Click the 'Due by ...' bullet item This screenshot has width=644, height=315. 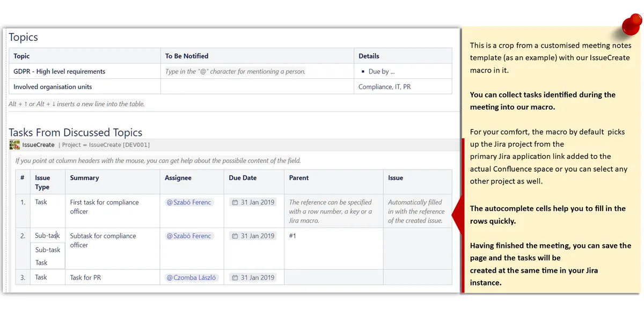pyautogui.click(x=381, y=71)
